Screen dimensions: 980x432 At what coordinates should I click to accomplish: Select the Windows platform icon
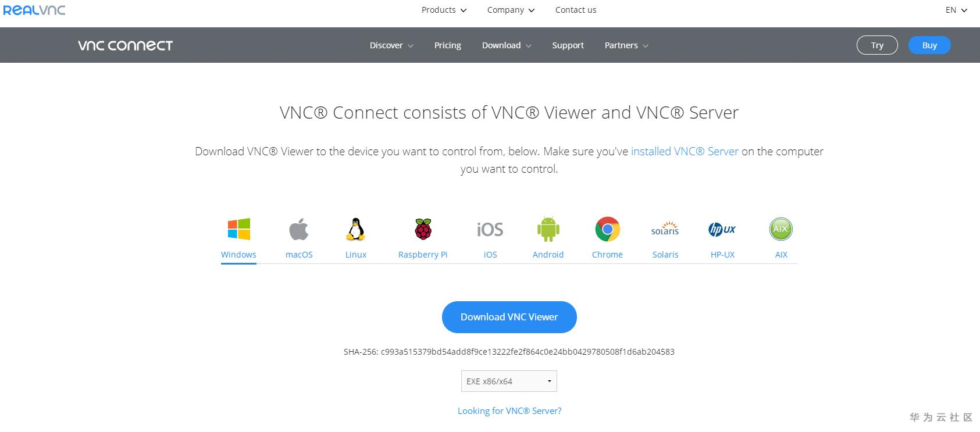click(238, 229)
